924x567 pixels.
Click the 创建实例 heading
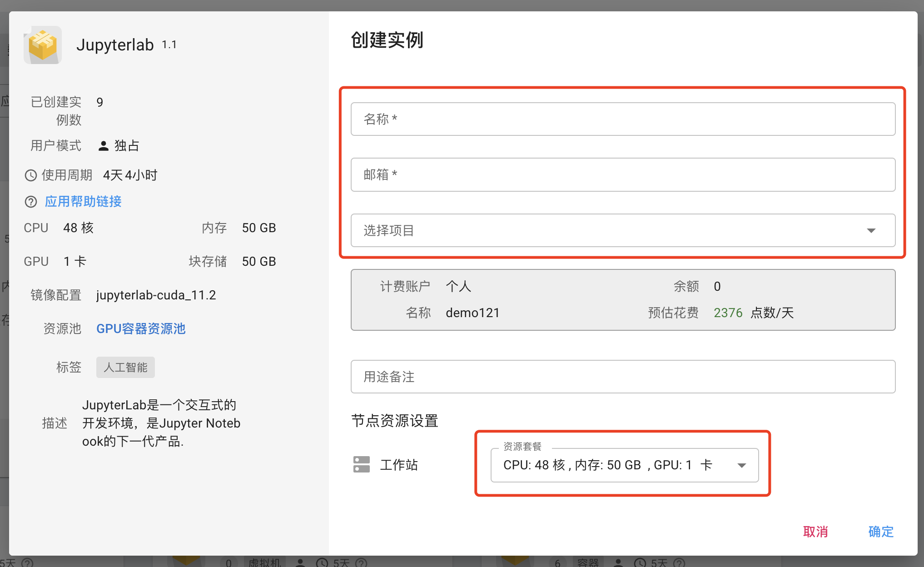[x=387, y=40]
